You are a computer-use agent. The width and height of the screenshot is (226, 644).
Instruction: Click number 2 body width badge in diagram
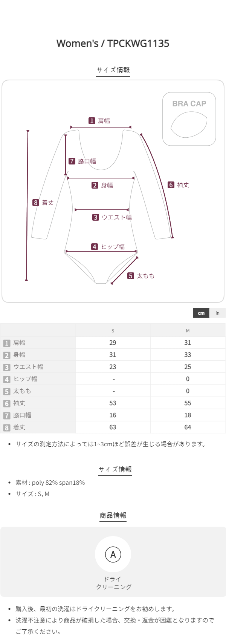tap(95, 185)
